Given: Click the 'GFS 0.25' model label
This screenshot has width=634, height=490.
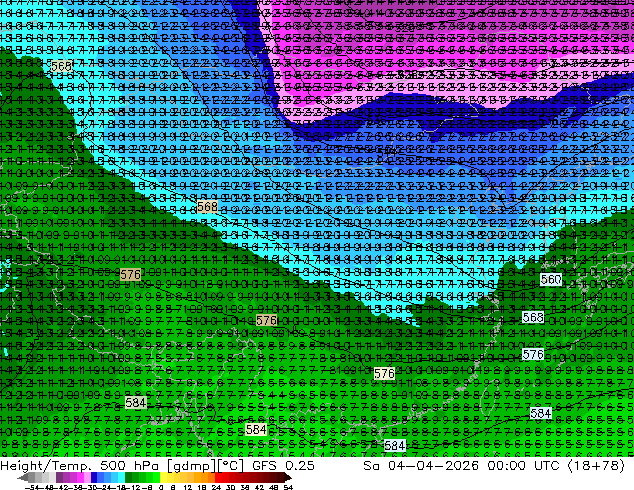Looking at the screenshot, I should pos(283,466).
